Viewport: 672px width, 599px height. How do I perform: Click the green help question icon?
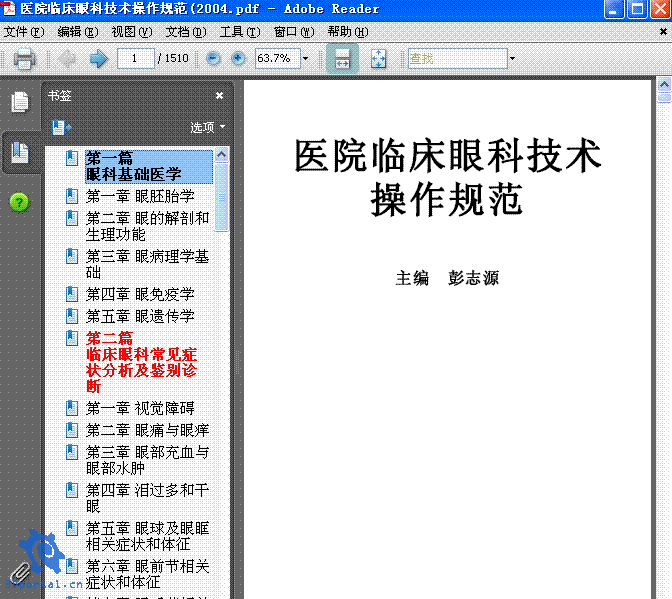coord(19,202)
